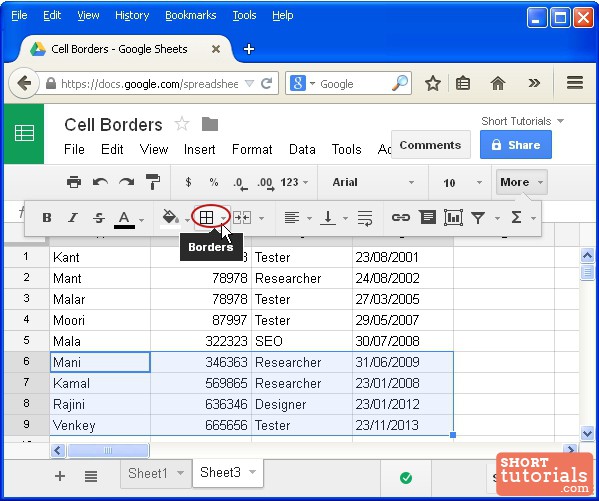Format as percent
Screen dimensions: 599x501
(214, 182)
